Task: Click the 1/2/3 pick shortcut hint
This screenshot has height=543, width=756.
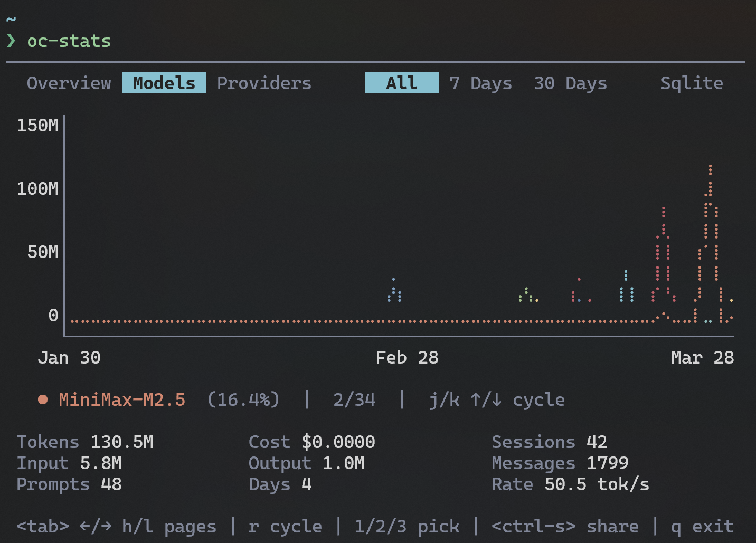Action: click(407, 527)
